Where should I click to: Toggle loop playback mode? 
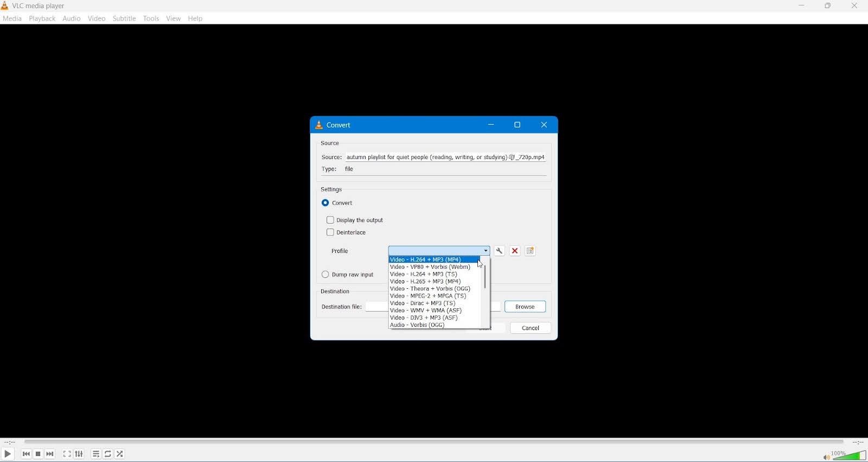tap(108, 454)
